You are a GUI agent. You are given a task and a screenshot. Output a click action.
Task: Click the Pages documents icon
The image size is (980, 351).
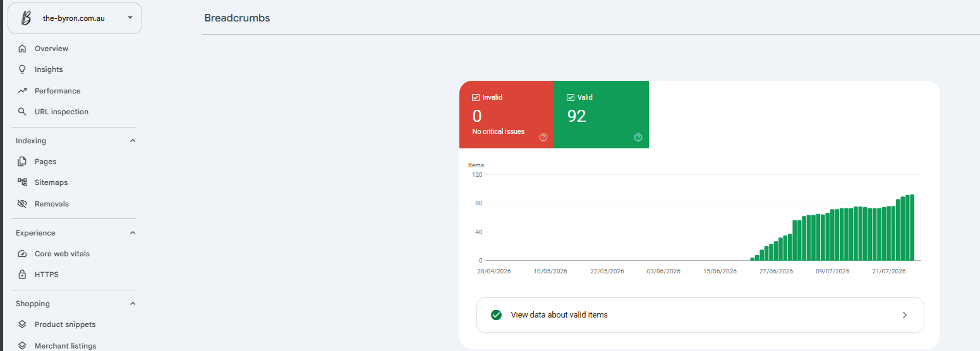22,162
